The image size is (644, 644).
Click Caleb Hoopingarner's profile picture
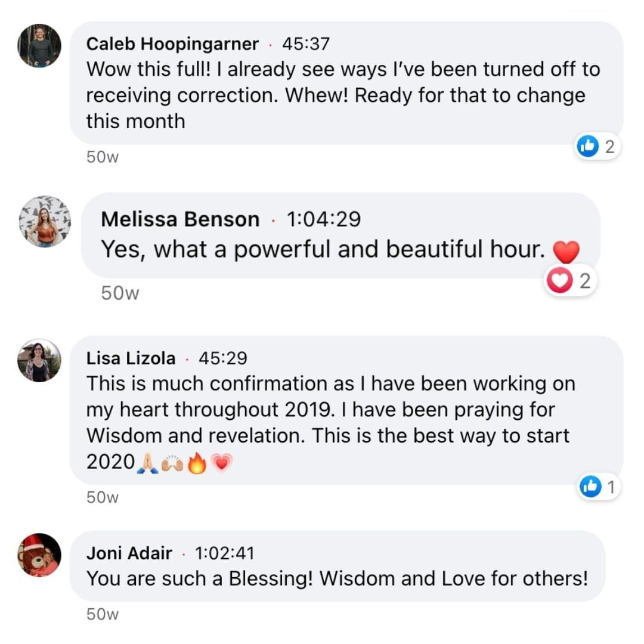click(39, 46)
